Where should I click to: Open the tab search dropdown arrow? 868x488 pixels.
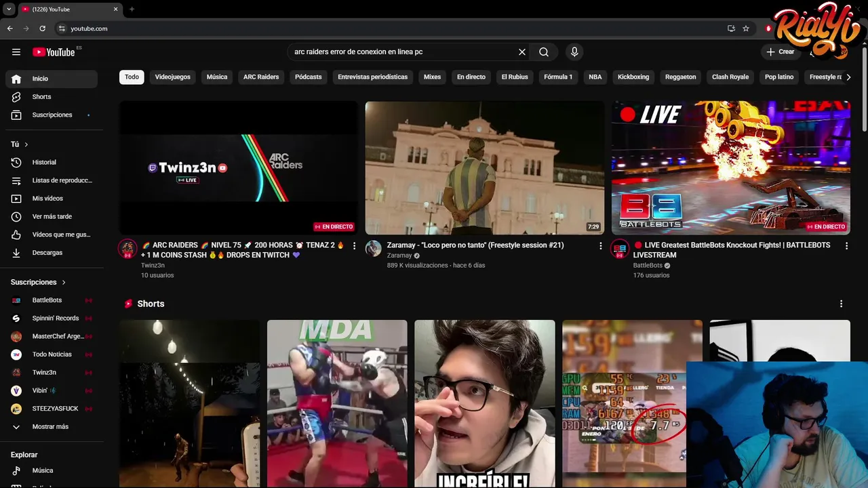tap(9, 9)
